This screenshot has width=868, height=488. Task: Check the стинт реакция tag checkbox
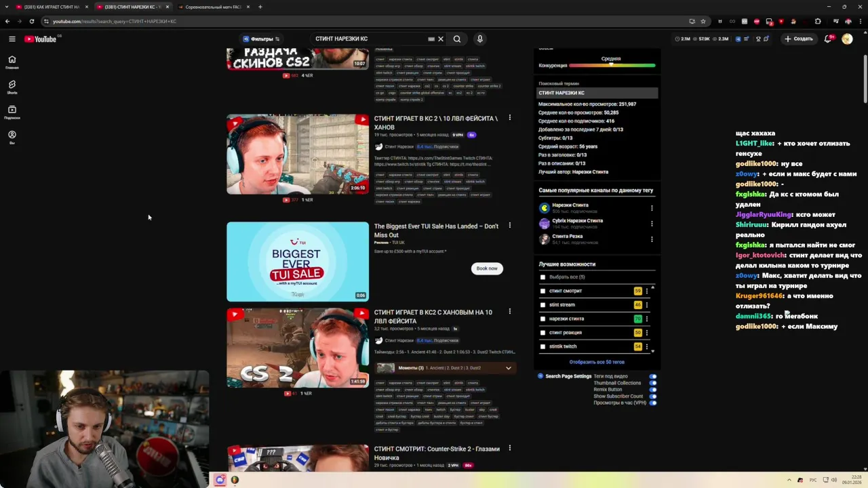click(x=542, y=333)
